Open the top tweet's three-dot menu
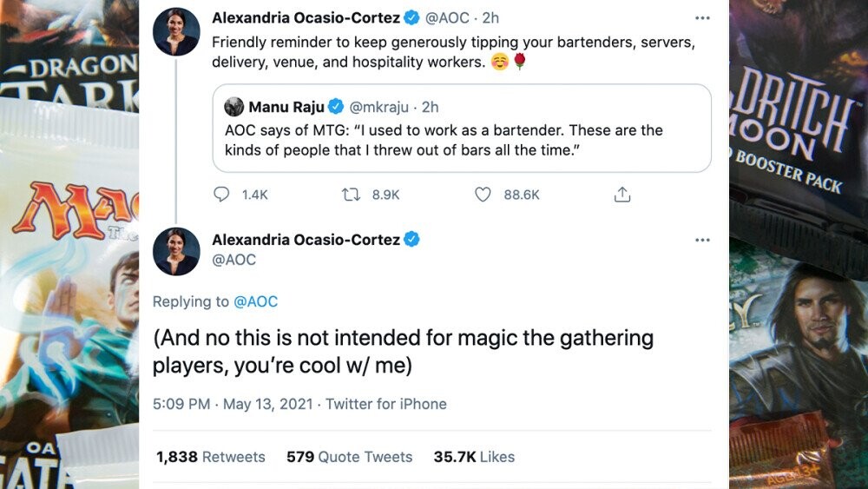Viewport: 868px width, 489px height. (702, 17)
